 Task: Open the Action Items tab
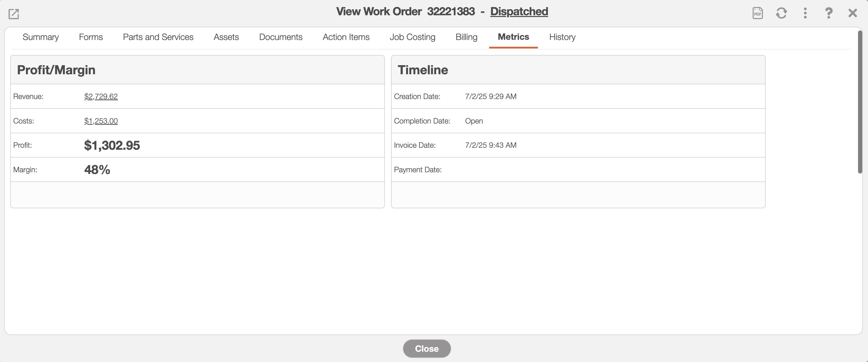(346, 37)
